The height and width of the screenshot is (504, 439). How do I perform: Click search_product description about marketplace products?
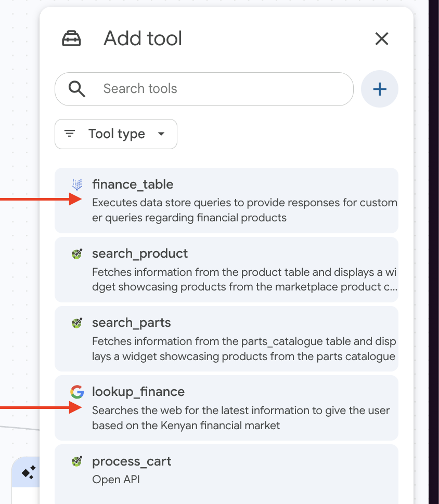[244, 280]
